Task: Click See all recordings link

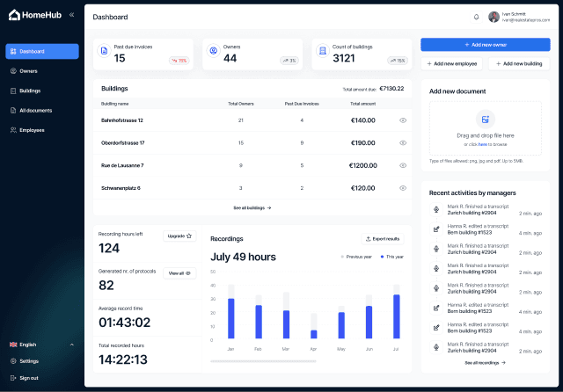Action: click(x=485, y=363)
